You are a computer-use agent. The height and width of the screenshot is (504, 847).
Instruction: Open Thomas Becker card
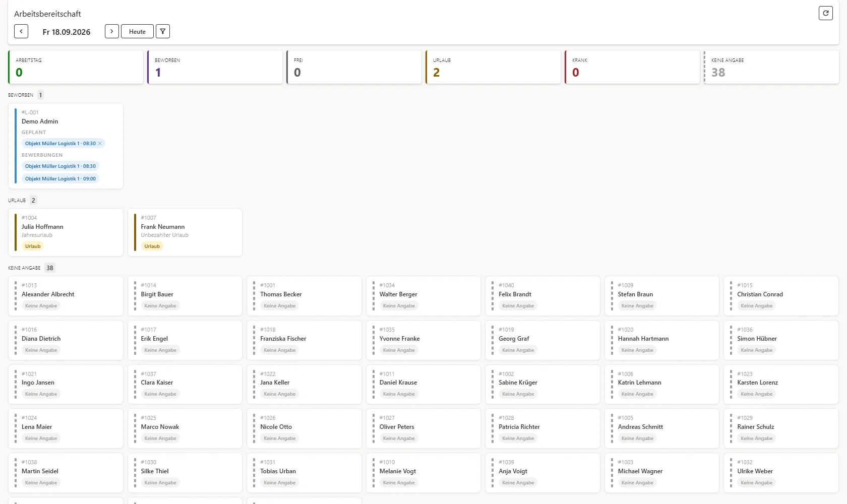pyautogui.click(x=304, y=296)
